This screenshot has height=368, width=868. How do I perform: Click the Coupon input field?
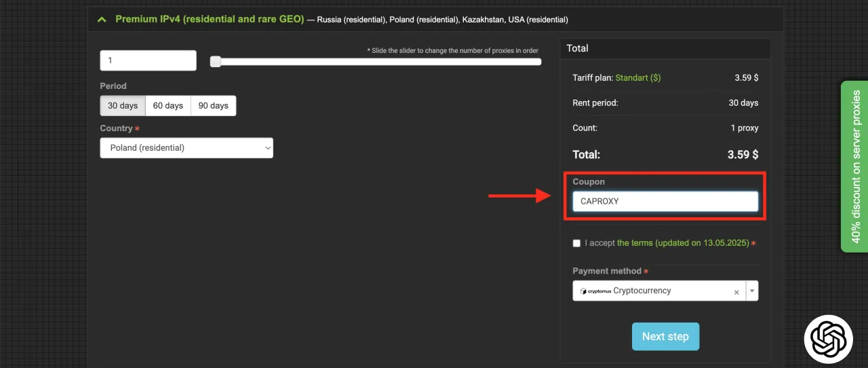click(665, 202)
